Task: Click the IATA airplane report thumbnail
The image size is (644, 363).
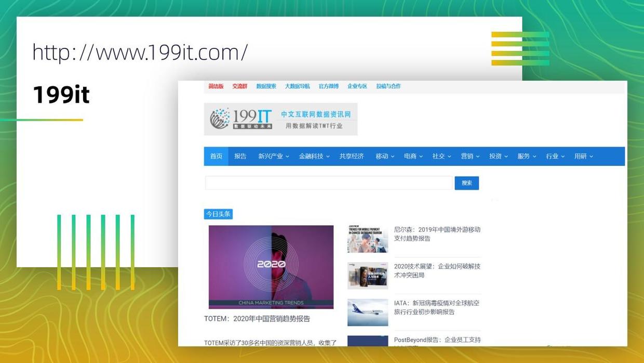Action: [368, 312]
